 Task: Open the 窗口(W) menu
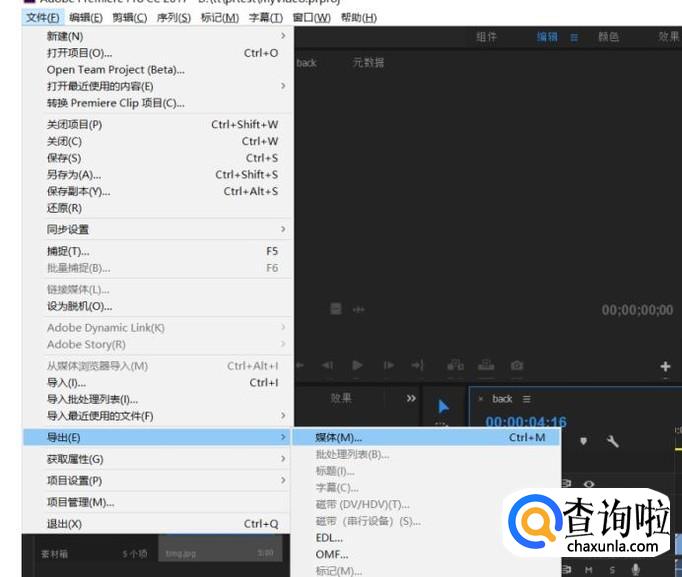pyautogui.click(x=311, y=18)
